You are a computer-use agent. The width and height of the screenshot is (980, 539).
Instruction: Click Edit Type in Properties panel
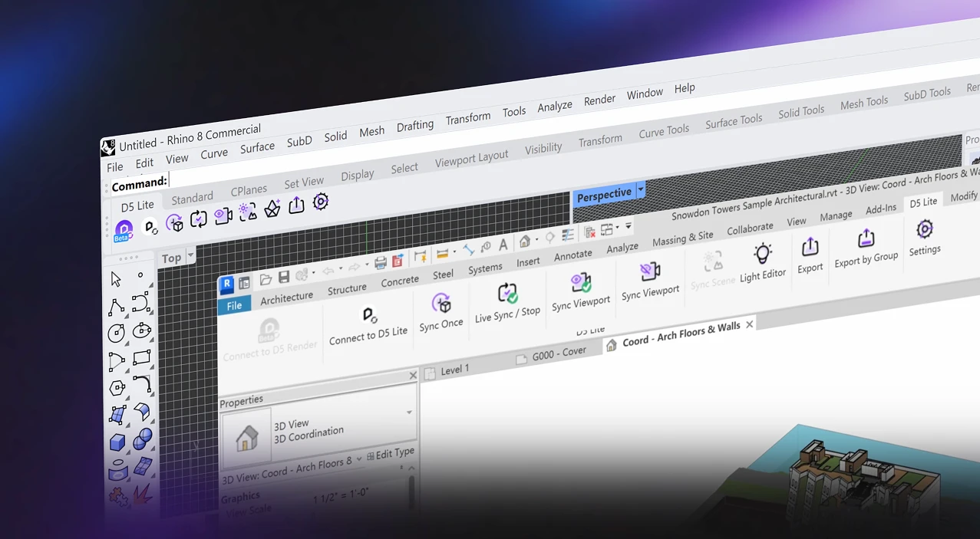(x=390, y=454)
